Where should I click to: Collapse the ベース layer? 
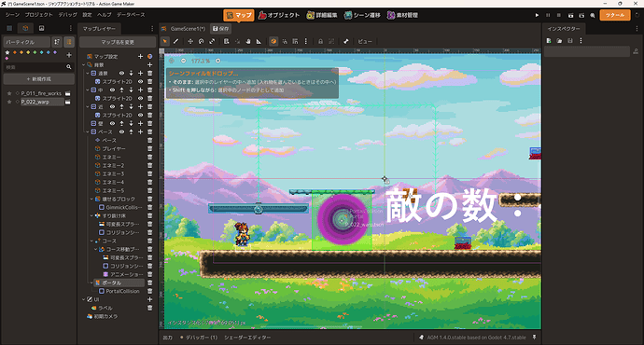point(88,131)
